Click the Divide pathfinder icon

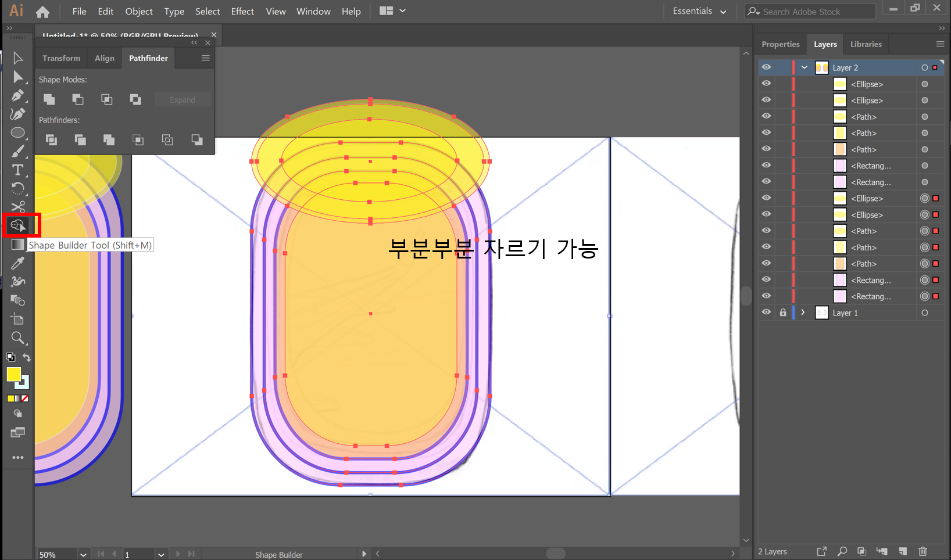pyautogui.click(x=51, y=139)
